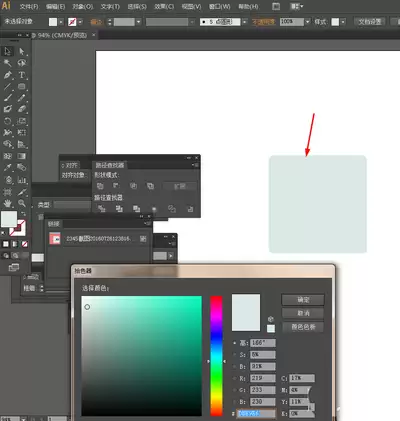This screenshot has width=400, height=421.
Task: Open the 效果(C) menu
Action: tap(164, 7)
